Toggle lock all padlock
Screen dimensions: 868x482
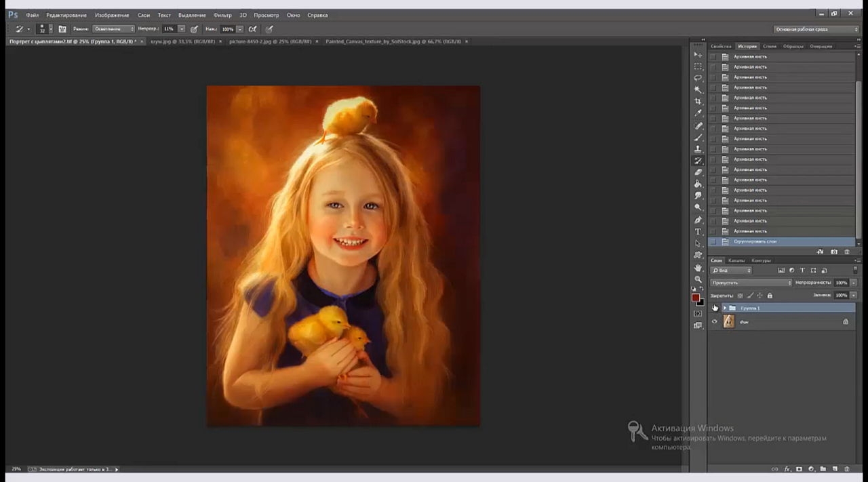coord(770,296)
